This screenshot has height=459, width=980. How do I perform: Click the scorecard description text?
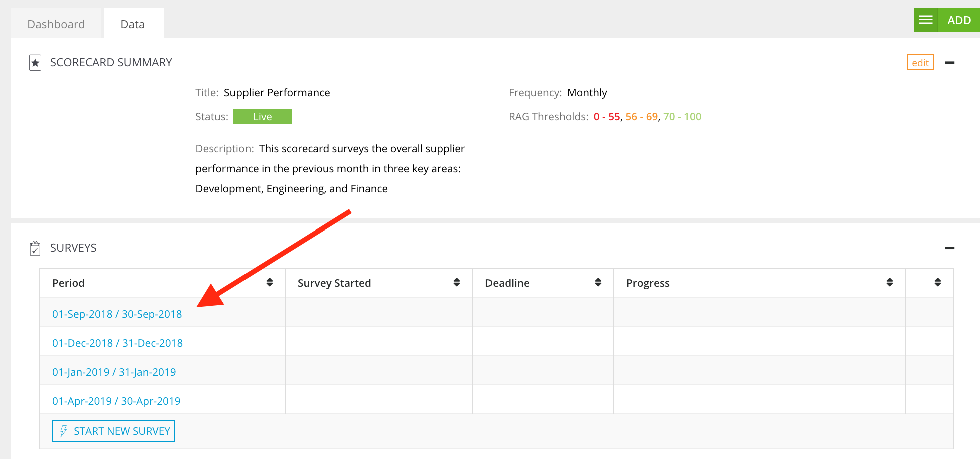[330, 169]
